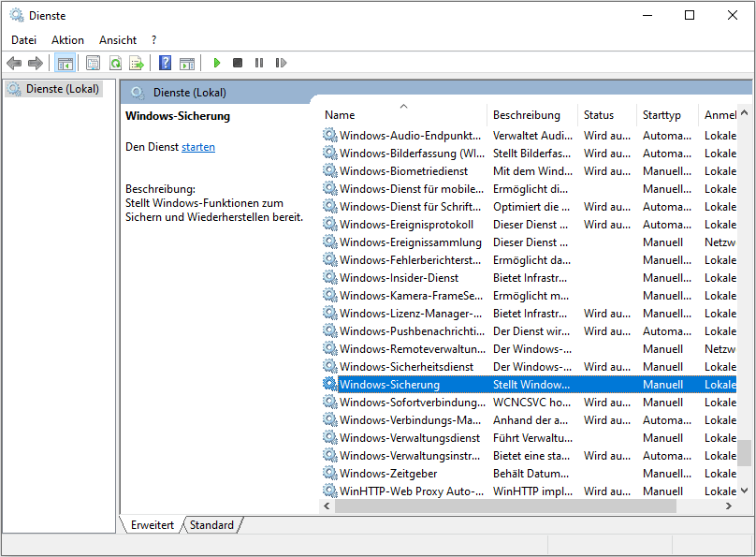Screen dimensions: 756x557
Task: Click the Back navigation arrow
Action: click(x=14, y=63)
